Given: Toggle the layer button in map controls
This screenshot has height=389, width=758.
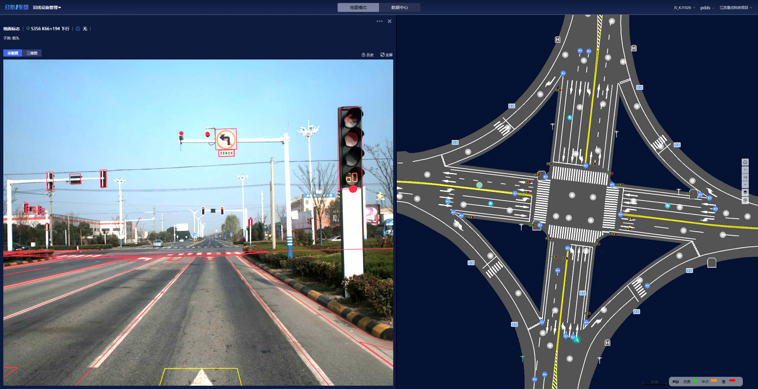Looking at the screenshot, I should coord(745,192).
